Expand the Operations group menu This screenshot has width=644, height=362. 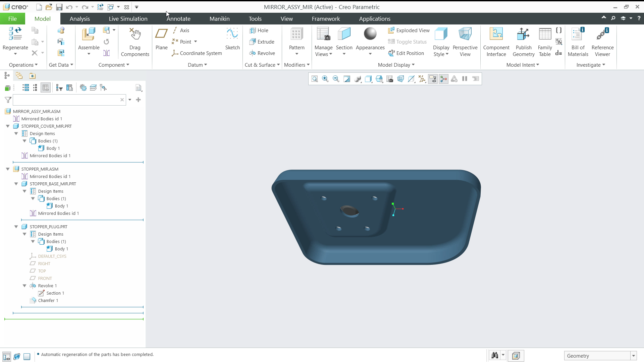[23, 65]
